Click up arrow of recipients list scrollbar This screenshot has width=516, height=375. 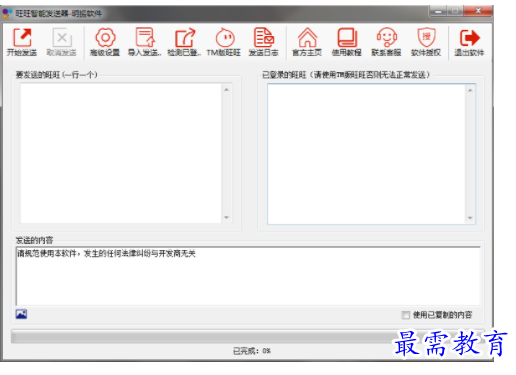(x=227, y=90)
